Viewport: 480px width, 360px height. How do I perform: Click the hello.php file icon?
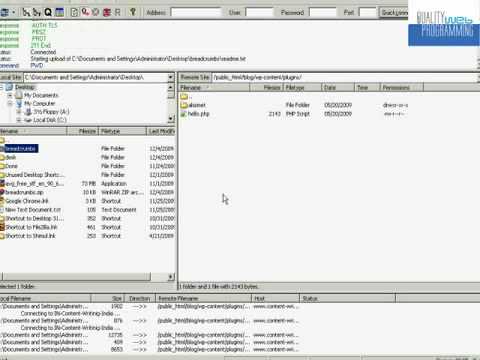pos(184,114)
